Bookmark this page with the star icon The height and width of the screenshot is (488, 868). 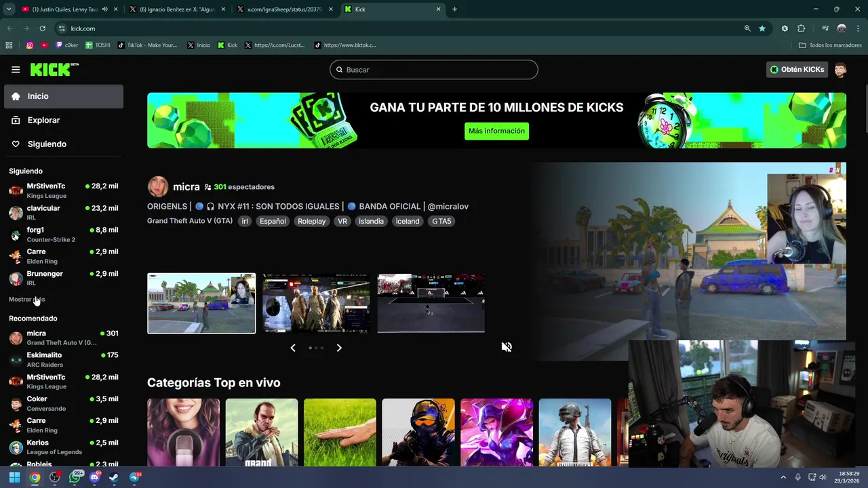pyautogui.click(x=762, y=28)
